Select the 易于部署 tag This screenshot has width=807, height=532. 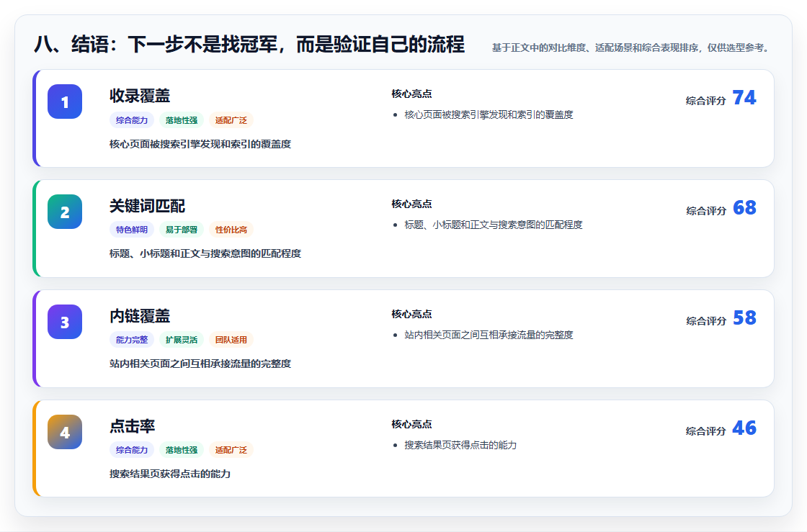click(x=182, y=229)
